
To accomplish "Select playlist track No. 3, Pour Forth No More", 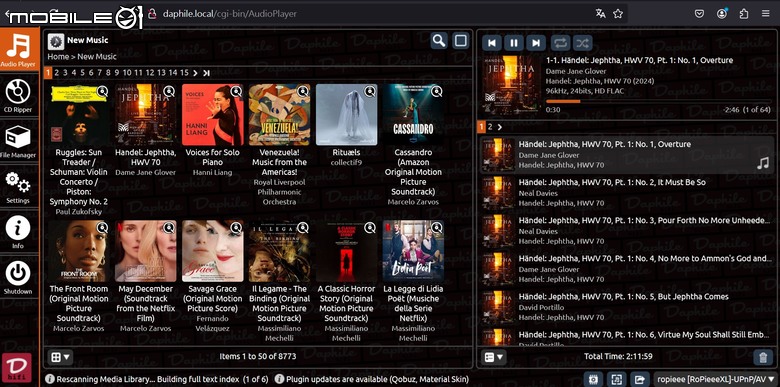I will 627,231.
